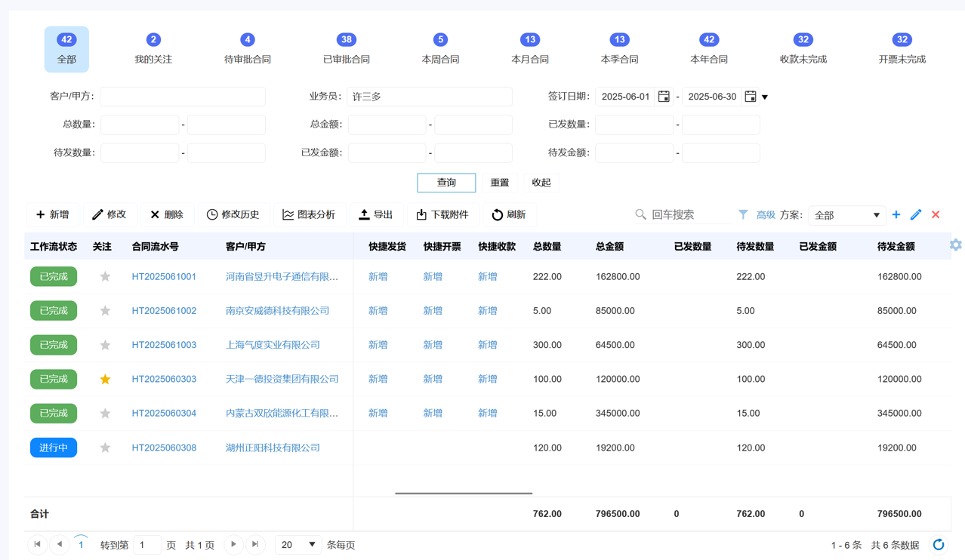Toggle follow star for HT2025060308 row
Image resolution: width=965 pixels, height=560 pixels.
click(x=105, y=448)
